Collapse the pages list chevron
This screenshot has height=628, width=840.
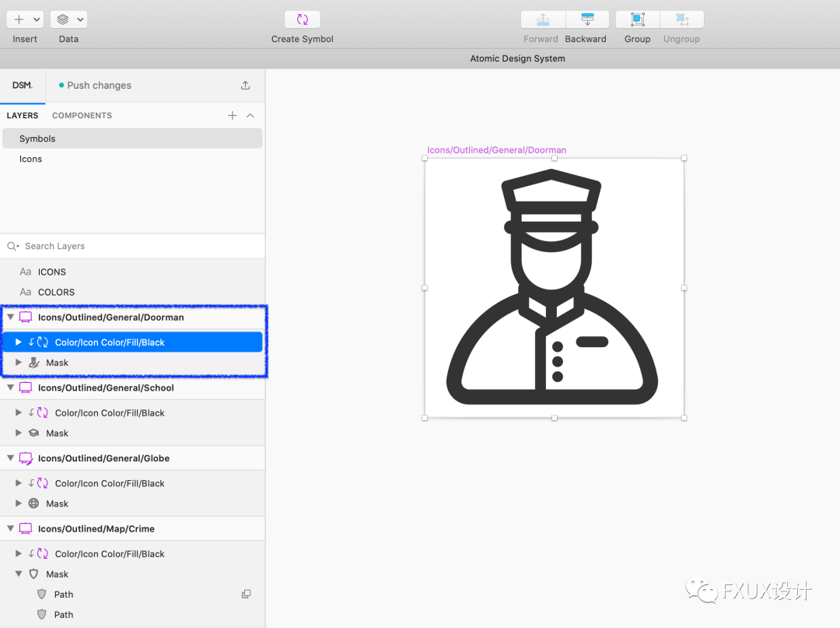(250, 115)
